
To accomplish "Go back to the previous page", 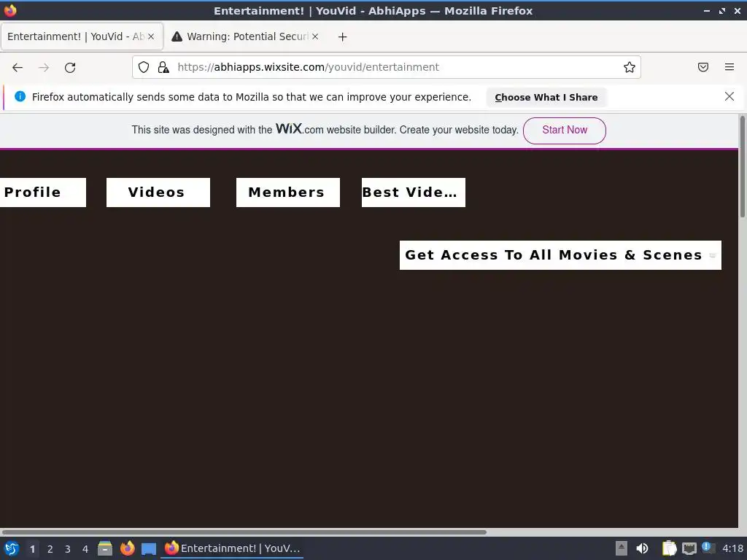I will pos(18,67).
